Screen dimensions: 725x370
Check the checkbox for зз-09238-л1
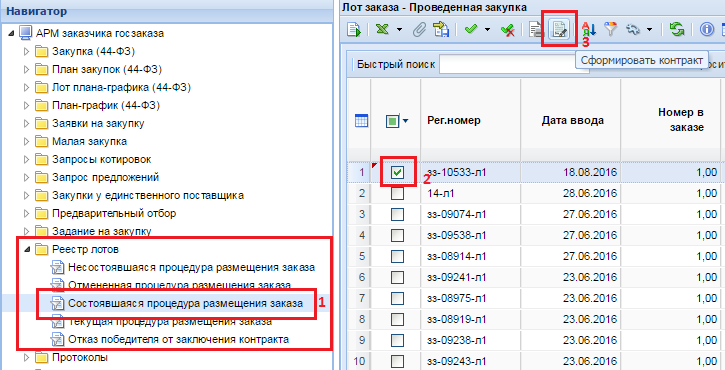point(397,340)
